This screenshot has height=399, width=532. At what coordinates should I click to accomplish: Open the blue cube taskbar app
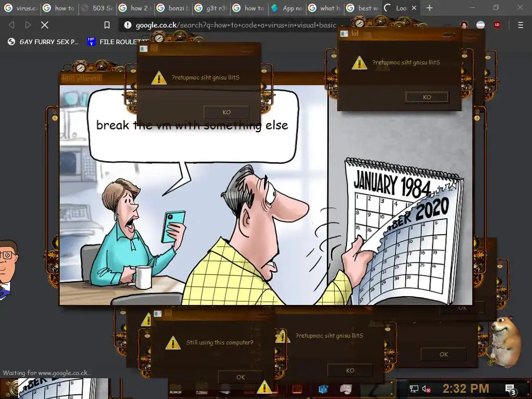[323, 389]
